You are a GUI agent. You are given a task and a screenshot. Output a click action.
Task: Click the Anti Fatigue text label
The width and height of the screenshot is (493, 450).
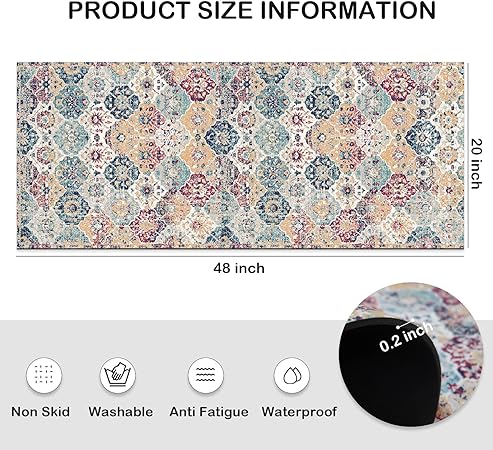[209, 412]
